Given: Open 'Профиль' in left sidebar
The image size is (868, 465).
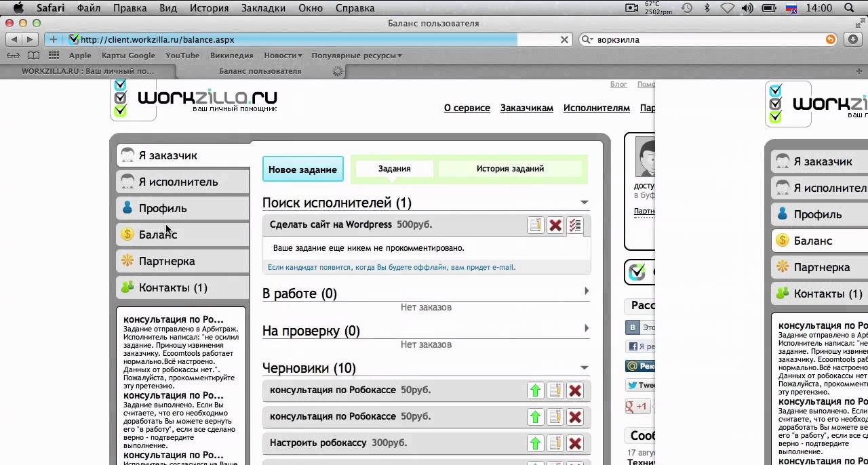Looking at the screenshot, I should click(x=183, y=208).
